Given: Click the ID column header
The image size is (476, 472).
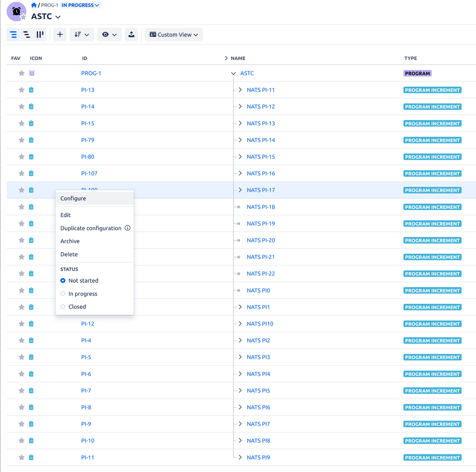Looking at the screenshot, I should point(84,58).
